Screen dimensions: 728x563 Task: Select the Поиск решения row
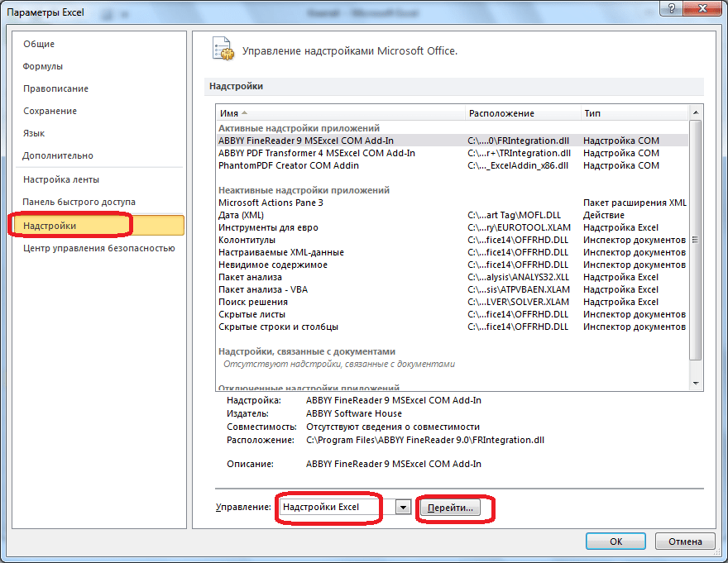pyautogui.click(x=453, y=302)
